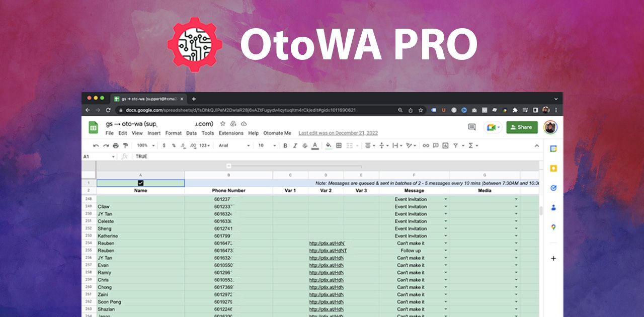Open more number formats 123 dropdown
The image size is (644, 317).
205,145
